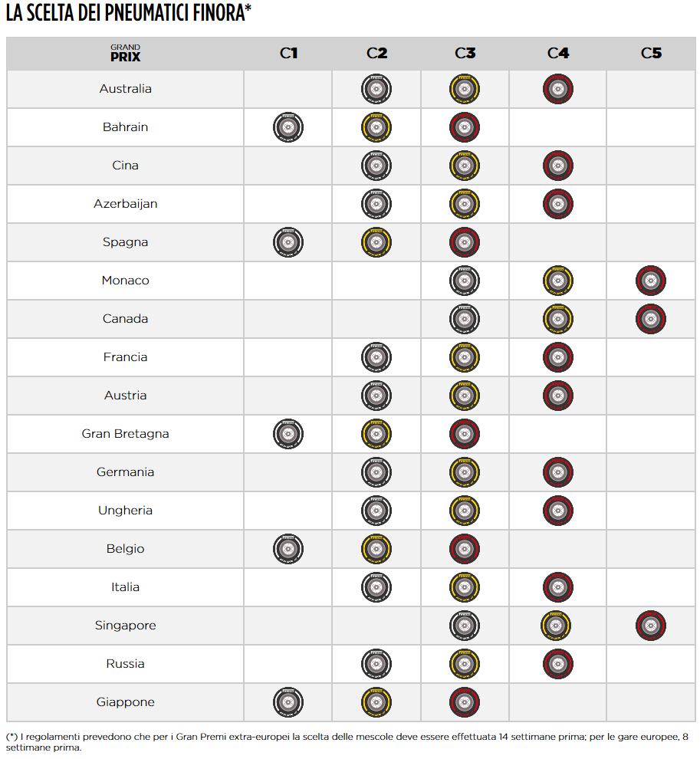Select the red C5 tyre in Monaco row

[x=650, y=281]
